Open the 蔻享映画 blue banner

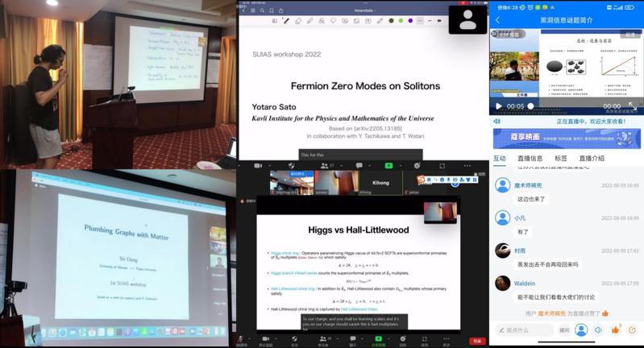[x=567, y=138]
